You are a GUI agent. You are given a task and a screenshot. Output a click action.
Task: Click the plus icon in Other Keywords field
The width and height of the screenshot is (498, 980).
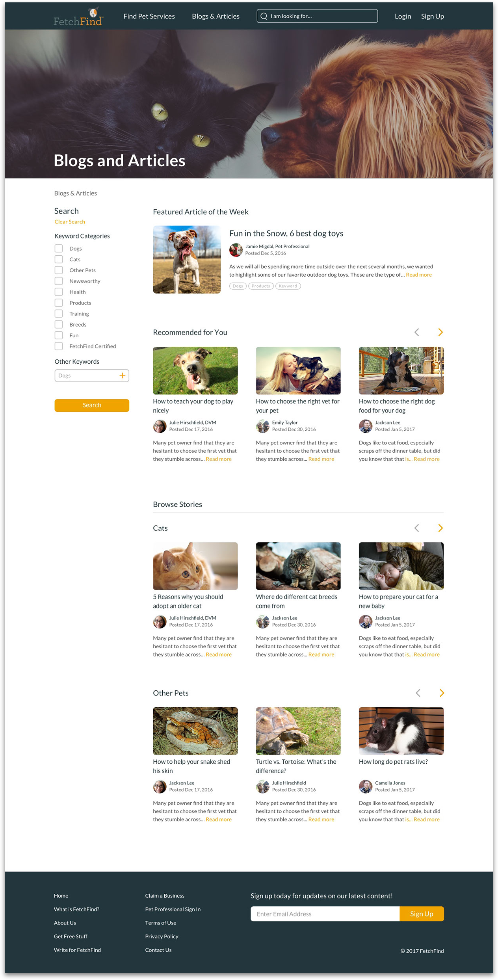[123, 376]
